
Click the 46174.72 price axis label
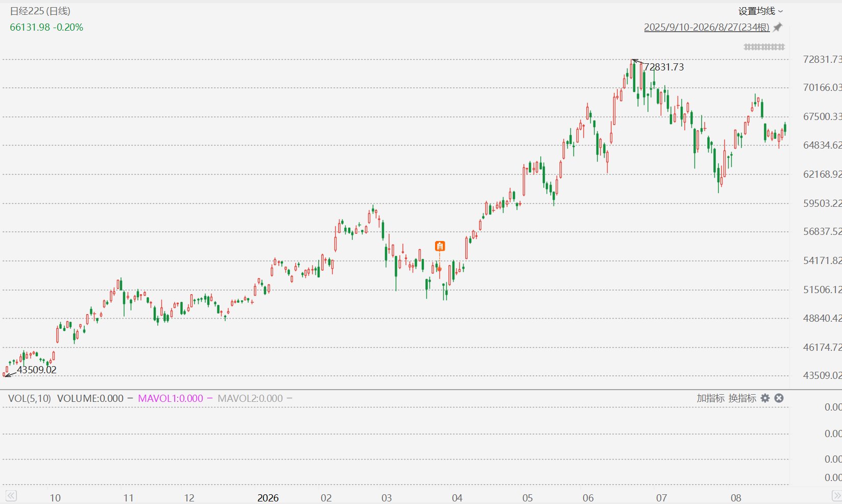pyautogui.click(x=822, y=347)
